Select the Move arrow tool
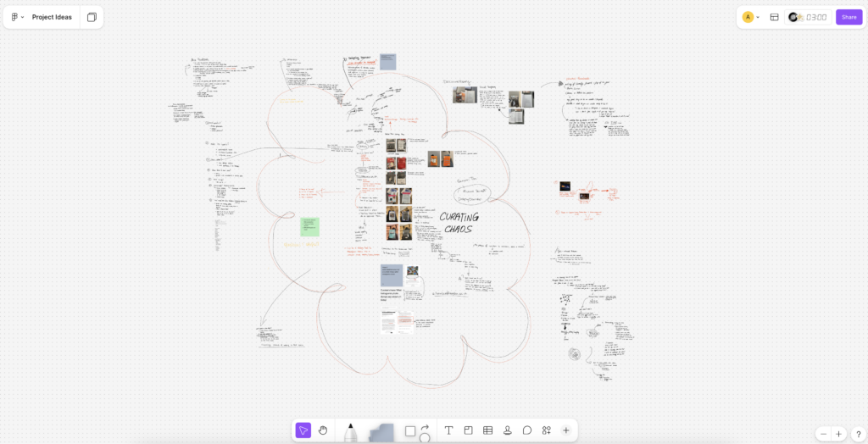Image resolution: width=868 pixels, height=444 pixels. pyautogui.click(x=303, y=430)
